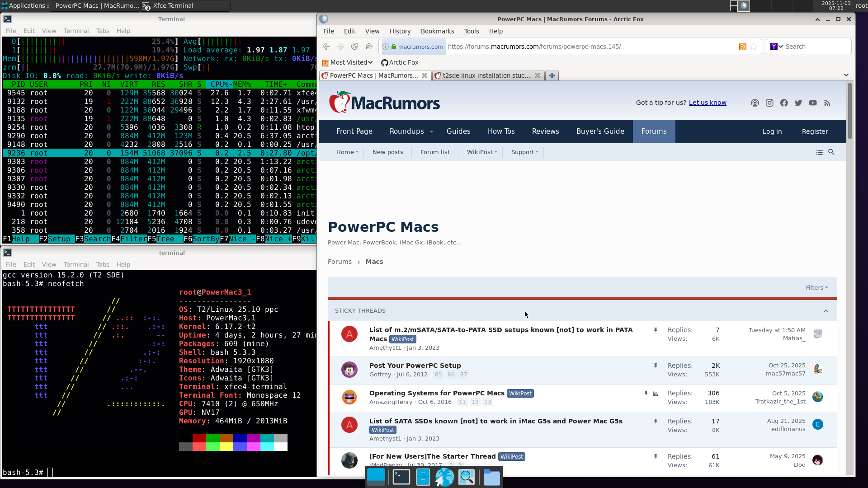The width and height of the screenshot is (868, 488).
Task: Click the forum search magnifier icon
Action: [x=831, y=152]
